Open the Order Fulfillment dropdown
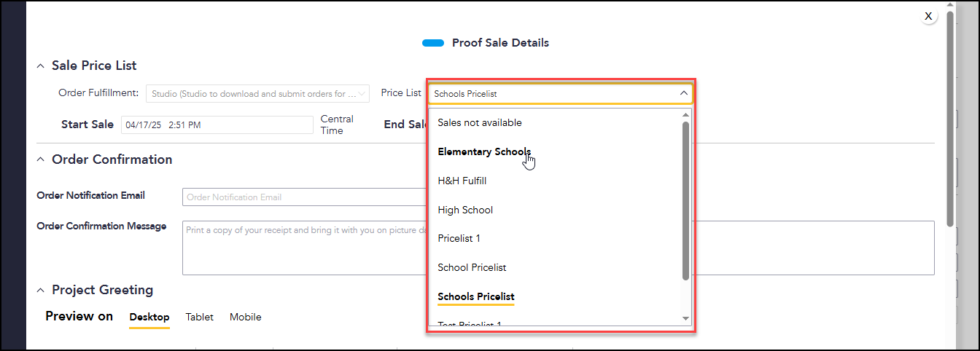Viewport: 980px width, 351px height. [258, 93]
